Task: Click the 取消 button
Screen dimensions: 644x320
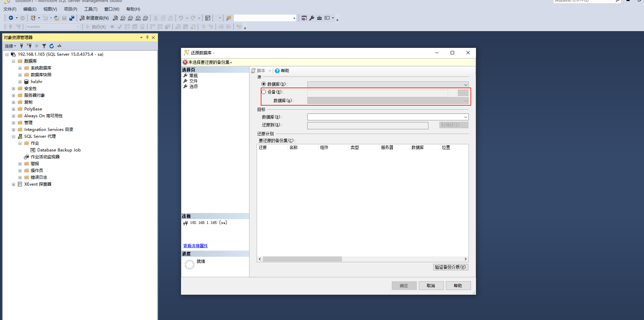Action: (431, 286)
